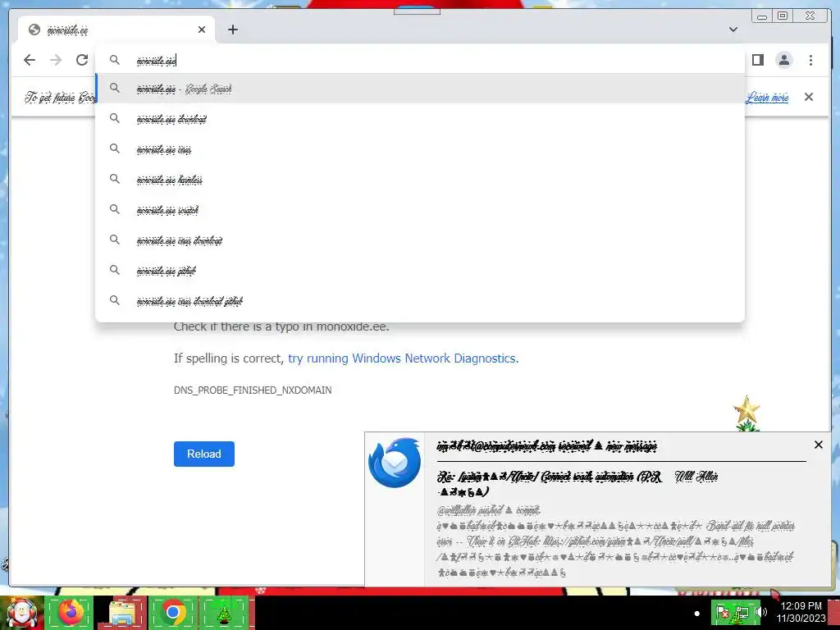The height and width of the screenshot is (630, 840).
Task: Click the DNS_PROBE_FINISHED_NXDOMAIN error code text
Action: click(253, 390)
